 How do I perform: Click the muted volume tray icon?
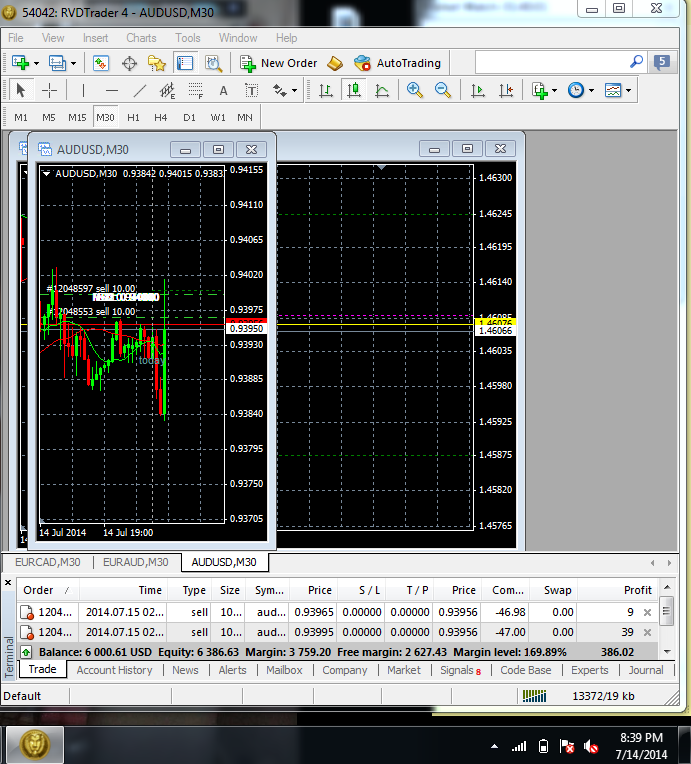(x=591, y=746)
